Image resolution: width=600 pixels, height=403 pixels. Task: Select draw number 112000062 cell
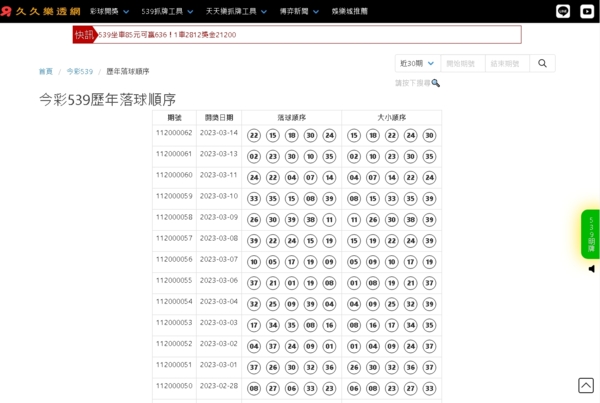pos(174,133)
